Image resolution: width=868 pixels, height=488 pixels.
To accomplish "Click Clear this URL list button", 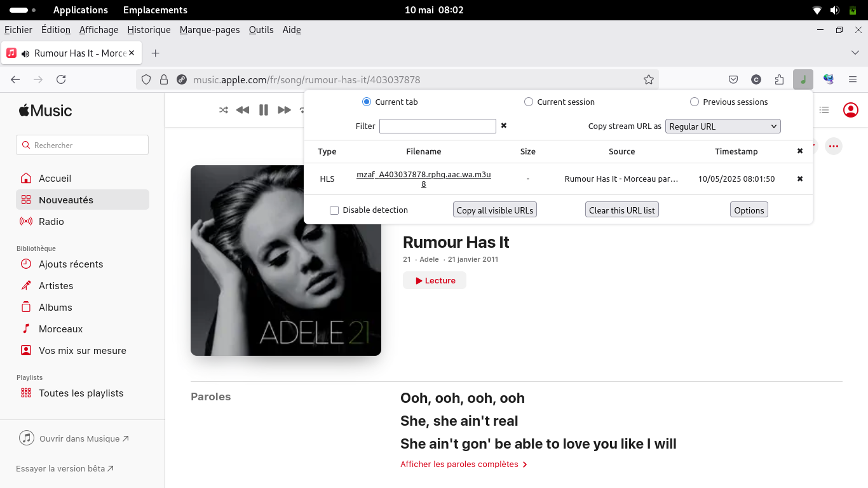I will pyautogui.click(x=622, y=210).
